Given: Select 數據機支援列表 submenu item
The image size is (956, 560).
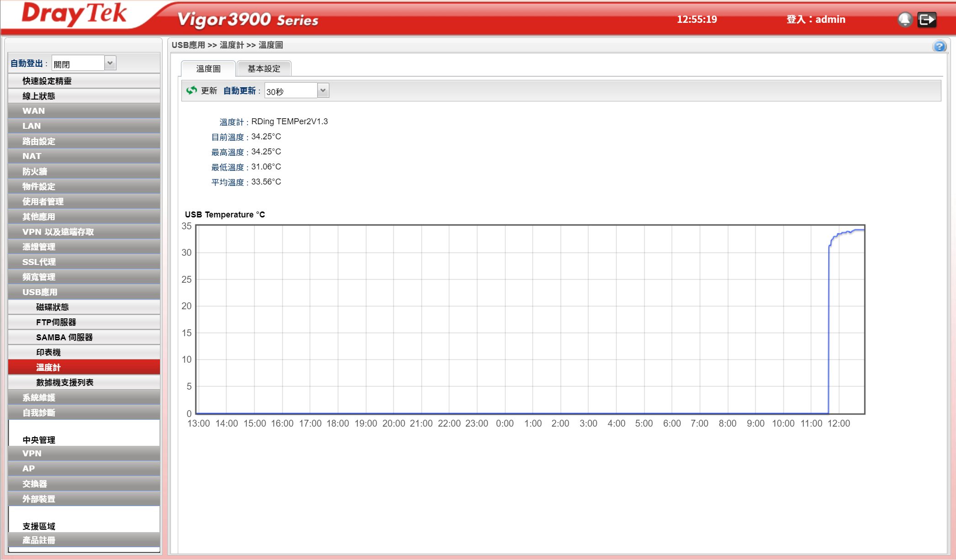Looking at the screenshot, I should click(84, 382).
